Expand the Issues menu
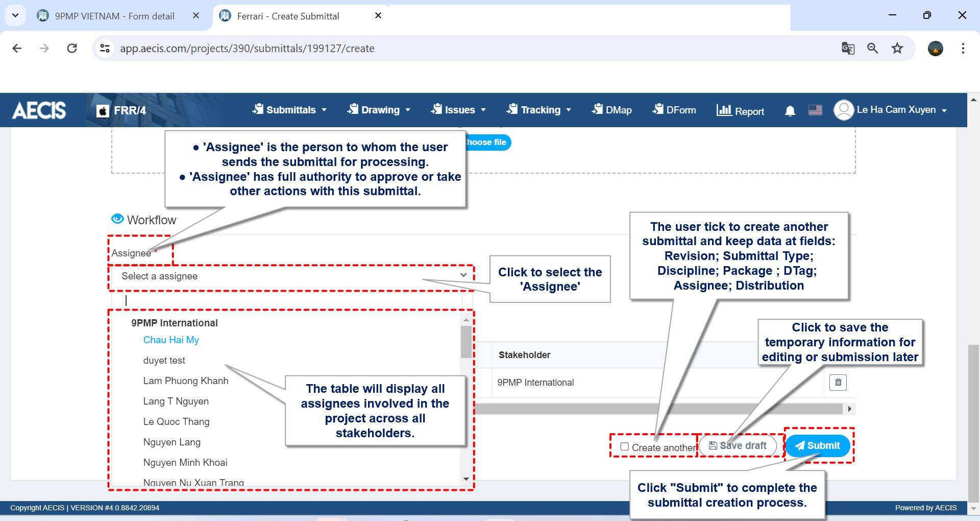Image resolution: width=980 pixels, height=521 pixels. pyautogui.click(x=458, y=110)
